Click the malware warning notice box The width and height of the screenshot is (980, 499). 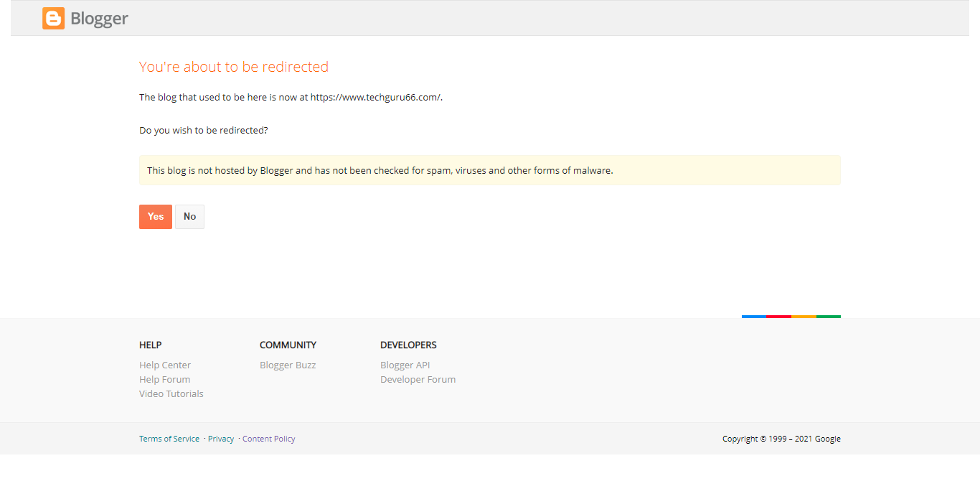(x=490, y=170)
